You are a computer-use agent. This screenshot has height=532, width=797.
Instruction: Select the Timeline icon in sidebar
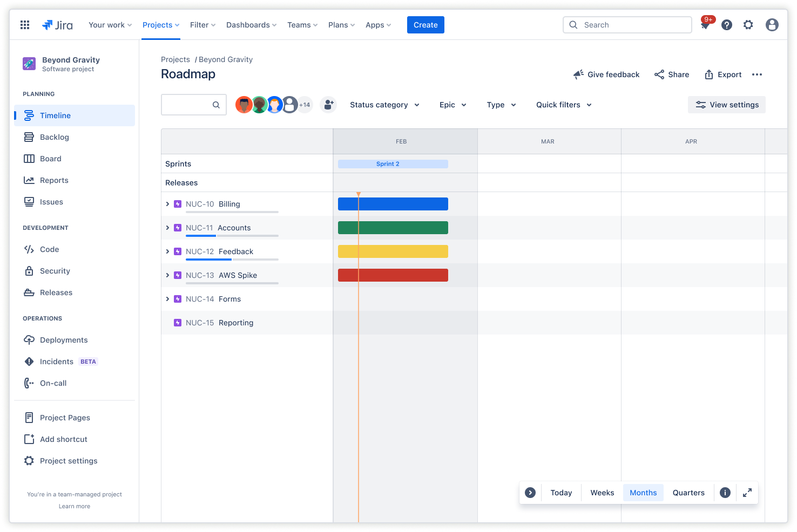[x=29, y=115]
